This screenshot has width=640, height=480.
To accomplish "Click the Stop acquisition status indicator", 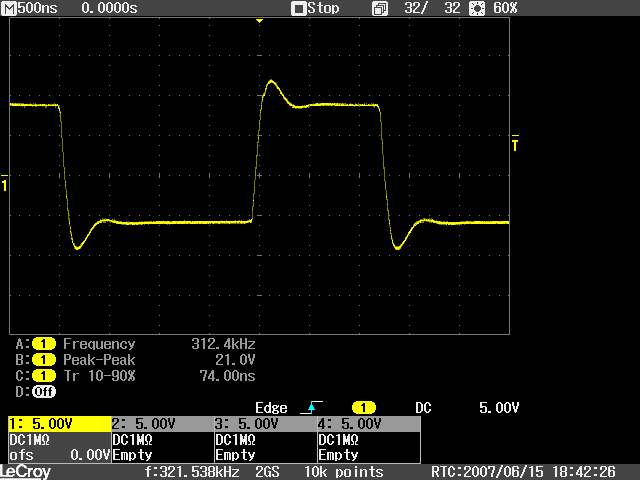I will (315, 8).
